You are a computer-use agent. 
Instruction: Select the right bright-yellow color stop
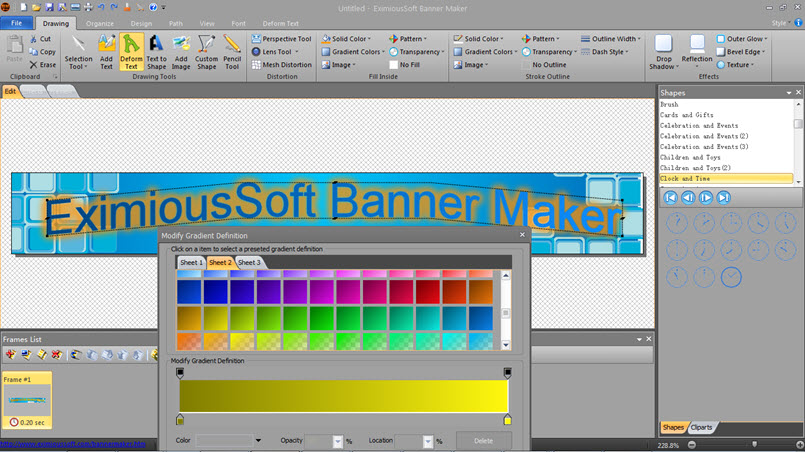pyautogui.click(x=507, y=419)
